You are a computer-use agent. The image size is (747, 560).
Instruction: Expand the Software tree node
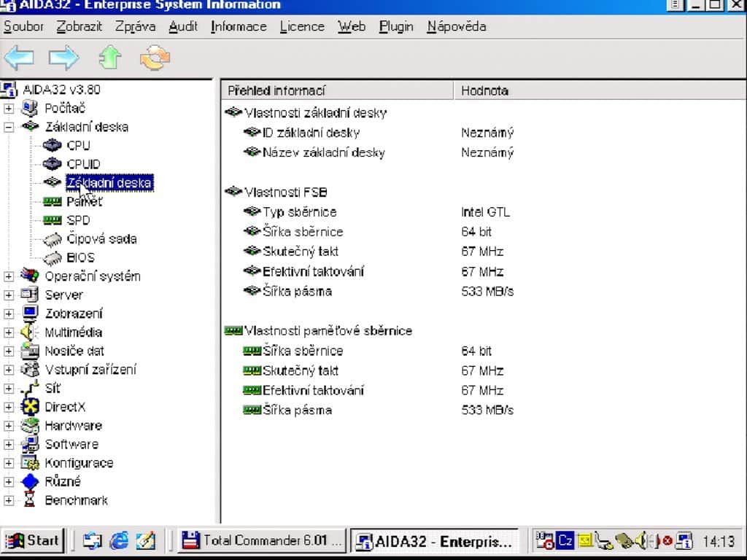click(x=9, y=444)
